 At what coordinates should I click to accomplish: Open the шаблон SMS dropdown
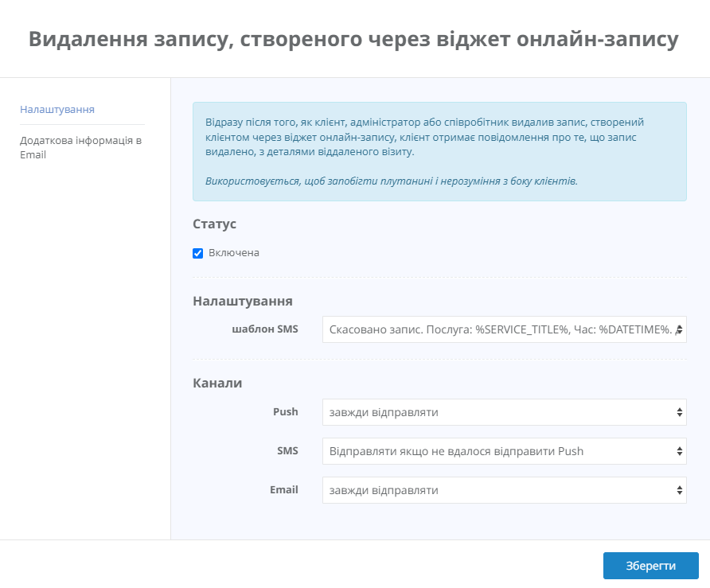tap(505, 329)
